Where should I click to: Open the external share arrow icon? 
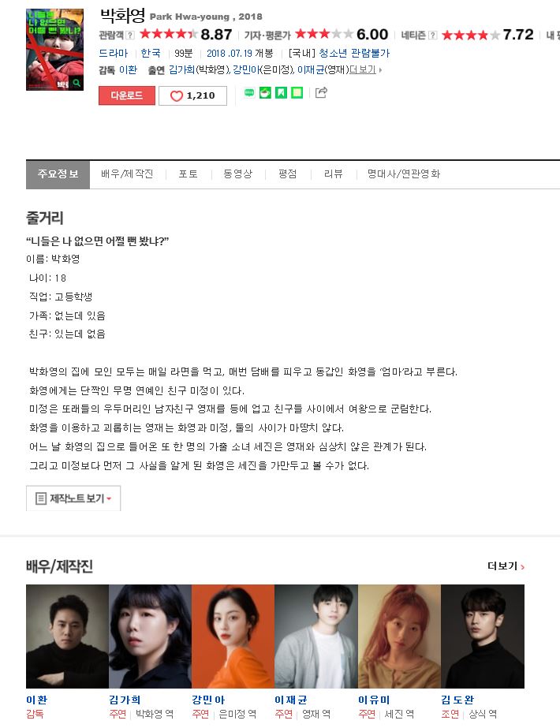point(321,92)
